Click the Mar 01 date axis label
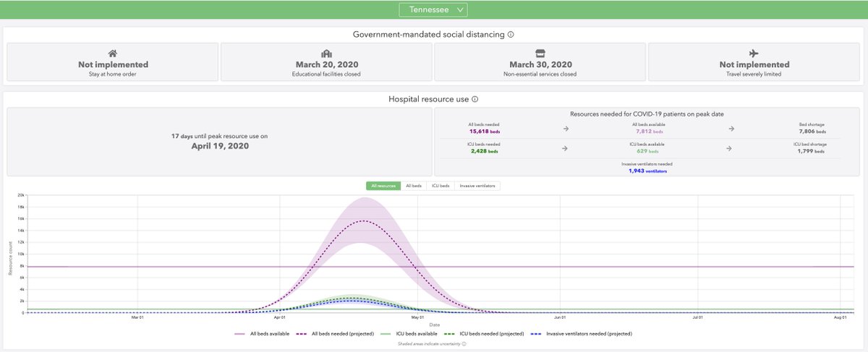Screen dimensions: 868x352 click(136, 318)
